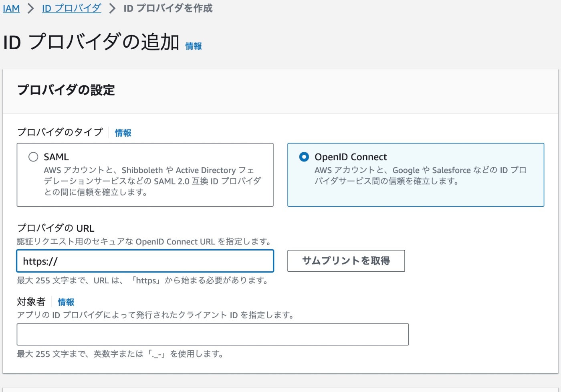Click the ID プロバイダを作成 breadcrumb text

coord(168,8)
